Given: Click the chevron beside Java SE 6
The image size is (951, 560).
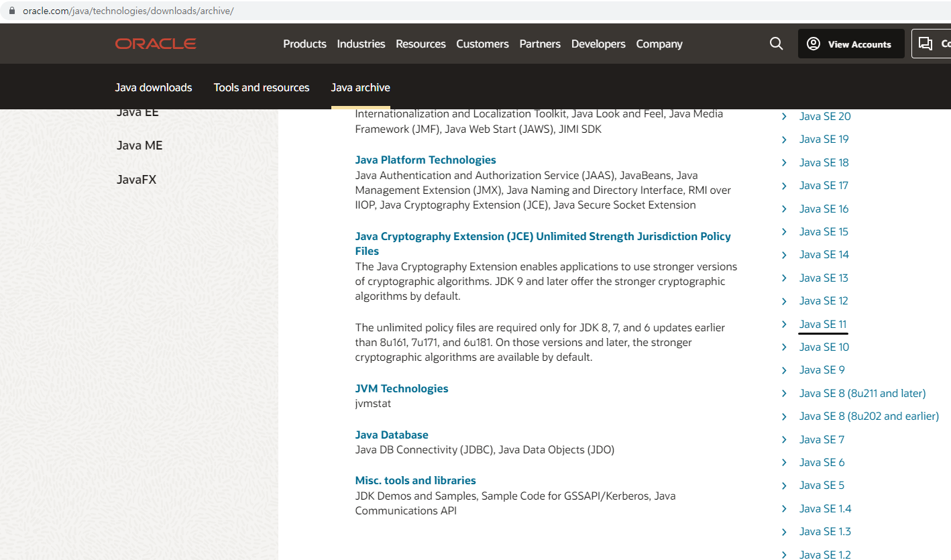Looking at the screenshot, I should point(784,462).
